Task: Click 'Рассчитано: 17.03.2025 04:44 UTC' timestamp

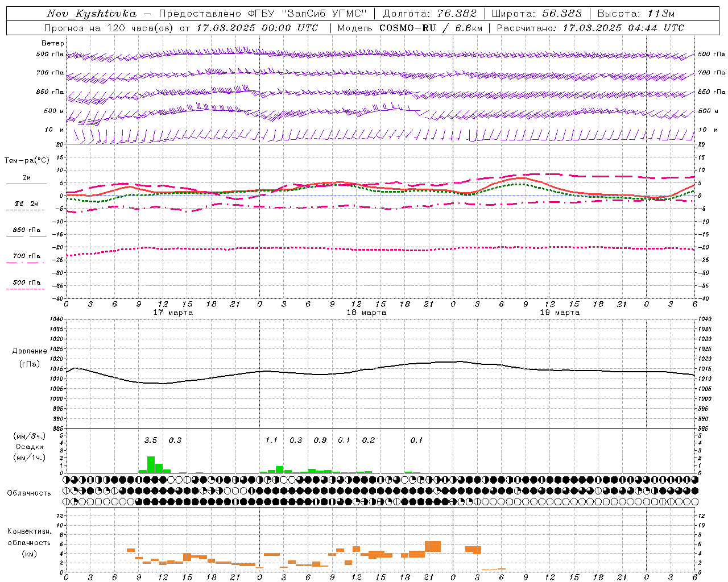Action: [x=590, y=28]
